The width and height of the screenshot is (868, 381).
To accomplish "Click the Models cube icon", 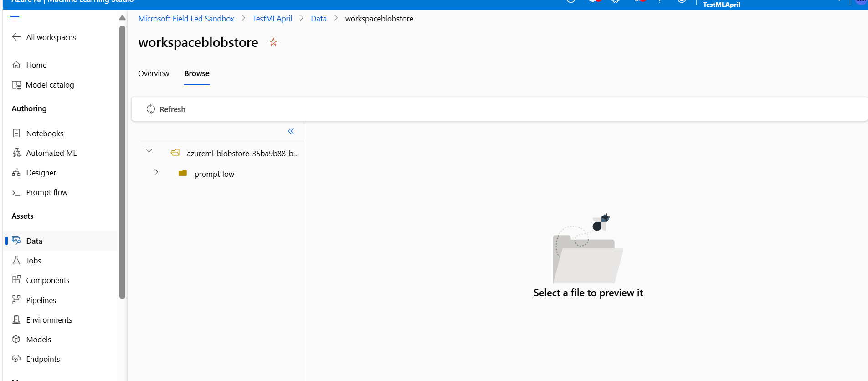I will coord(16,339).
